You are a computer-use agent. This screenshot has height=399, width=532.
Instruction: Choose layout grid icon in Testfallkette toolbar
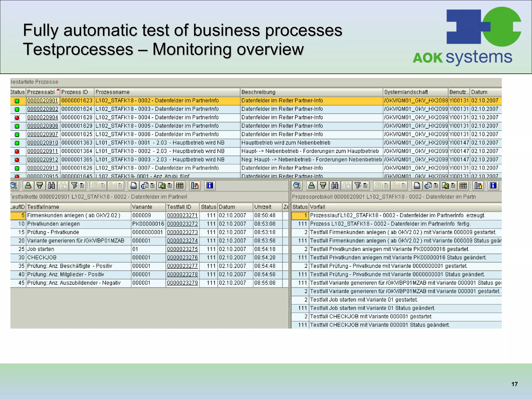coord(180,185)
